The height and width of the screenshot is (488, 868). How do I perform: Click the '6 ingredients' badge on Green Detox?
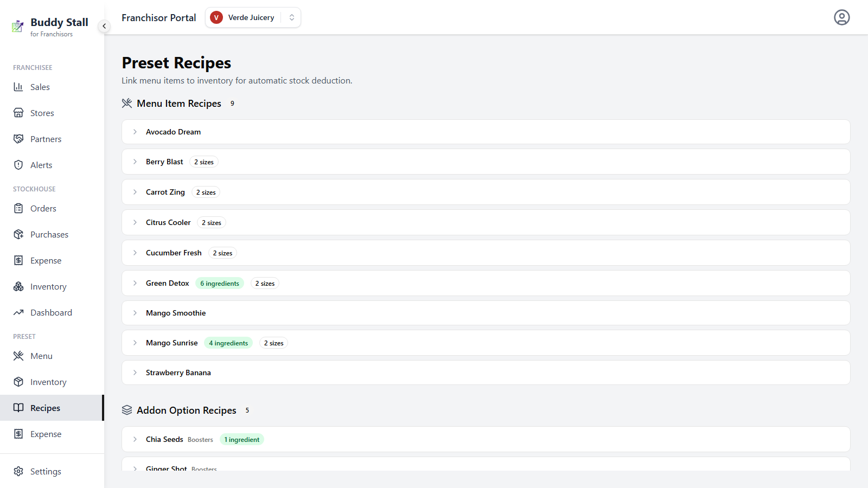(220, 283)
